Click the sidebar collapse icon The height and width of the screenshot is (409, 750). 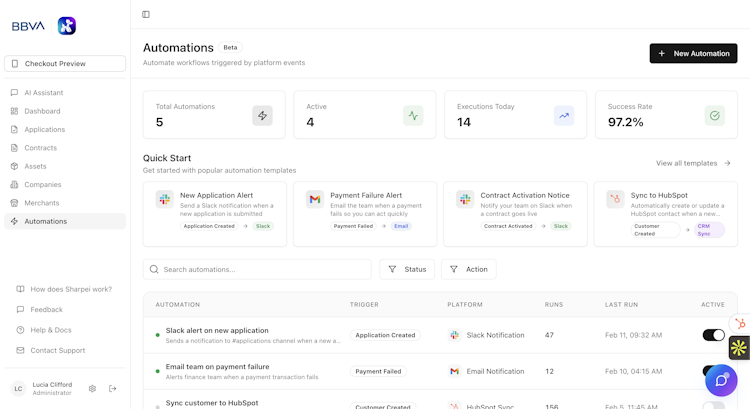click(146, 14)
